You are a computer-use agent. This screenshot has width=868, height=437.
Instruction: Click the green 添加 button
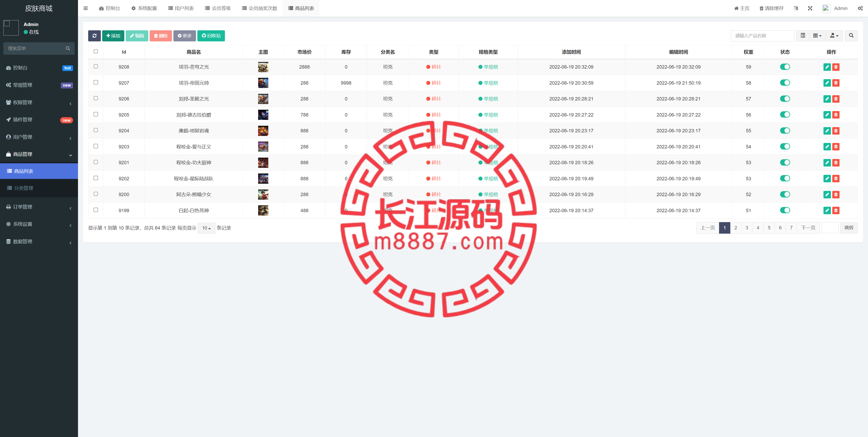tap(113, 36)
